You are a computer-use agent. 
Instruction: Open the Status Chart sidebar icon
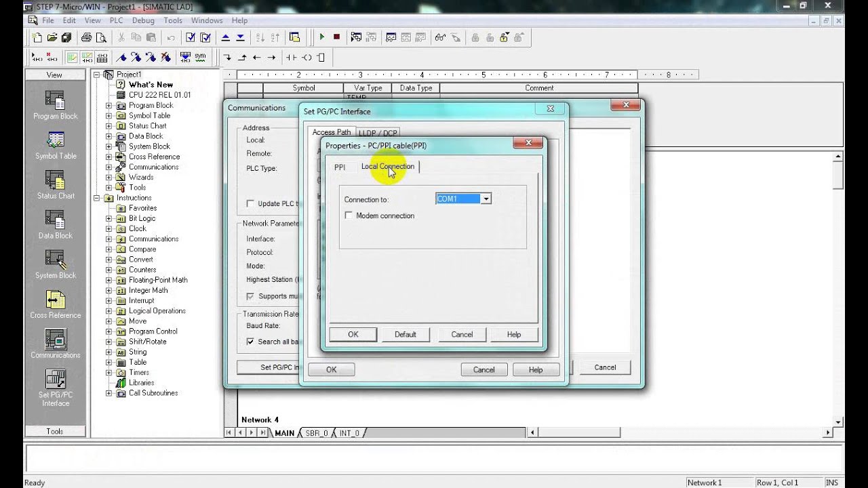pos(56,185)
